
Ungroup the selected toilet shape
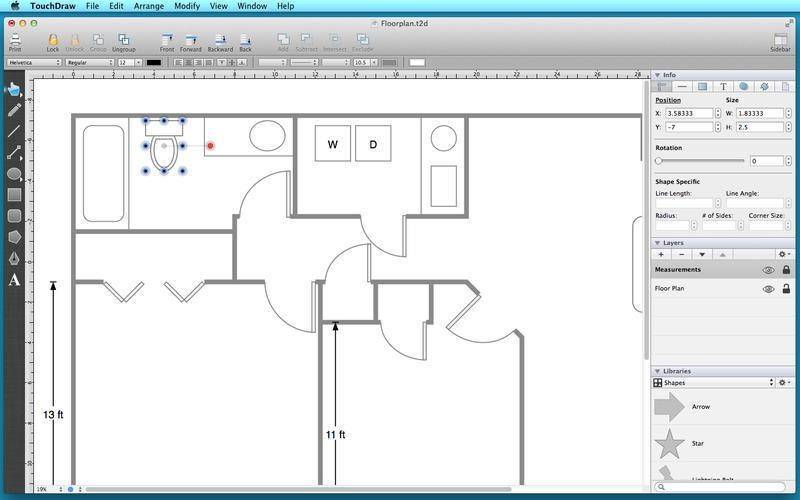123,42
